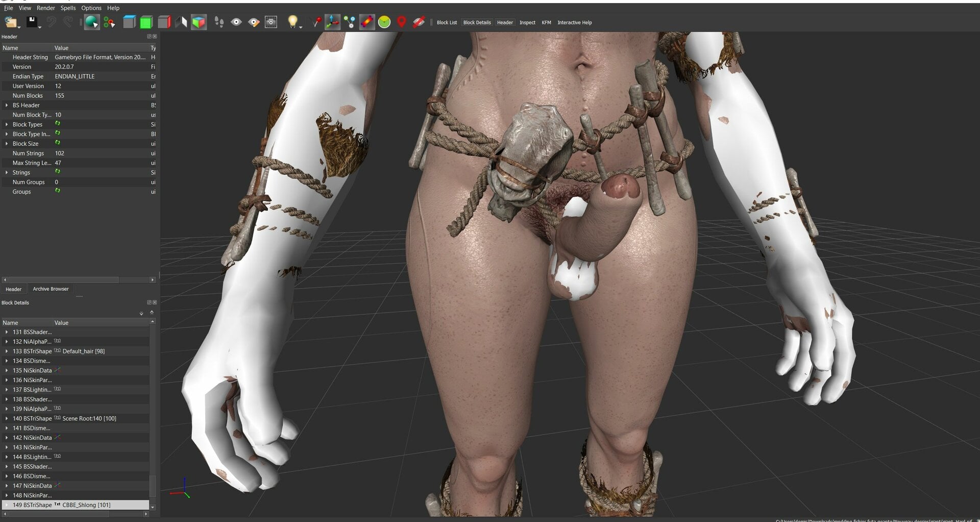Select the walk view footprints icon
The height and width of the screenshot is (522, 980).
click(219, 22)
